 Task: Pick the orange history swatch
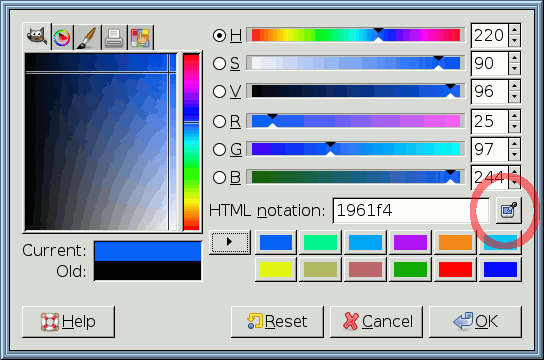click(x=455, y=242)
